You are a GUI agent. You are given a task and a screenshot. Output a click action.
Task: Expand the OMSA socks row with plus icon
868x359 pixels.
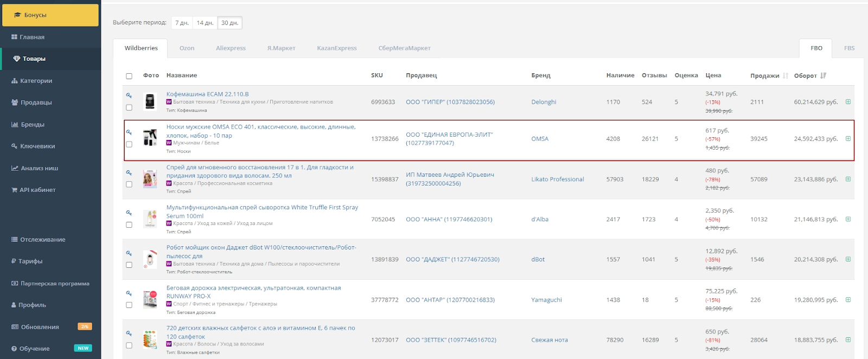(848, 139)
